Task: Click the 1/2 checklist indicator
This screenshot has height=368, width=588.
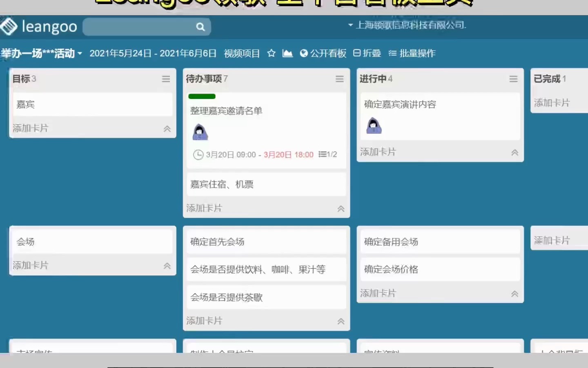Action: (x=328, y=155)
